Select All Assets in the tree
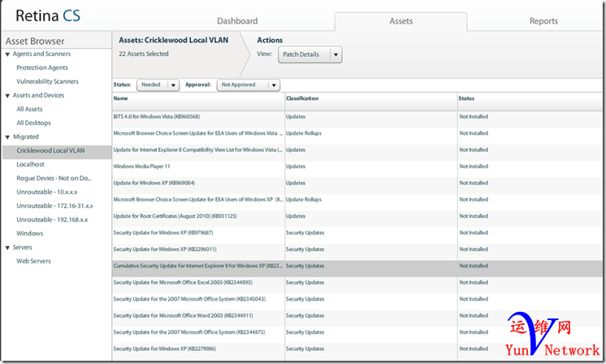The width and height of the screenshot is (606, 364). click(x=29, y=110)
